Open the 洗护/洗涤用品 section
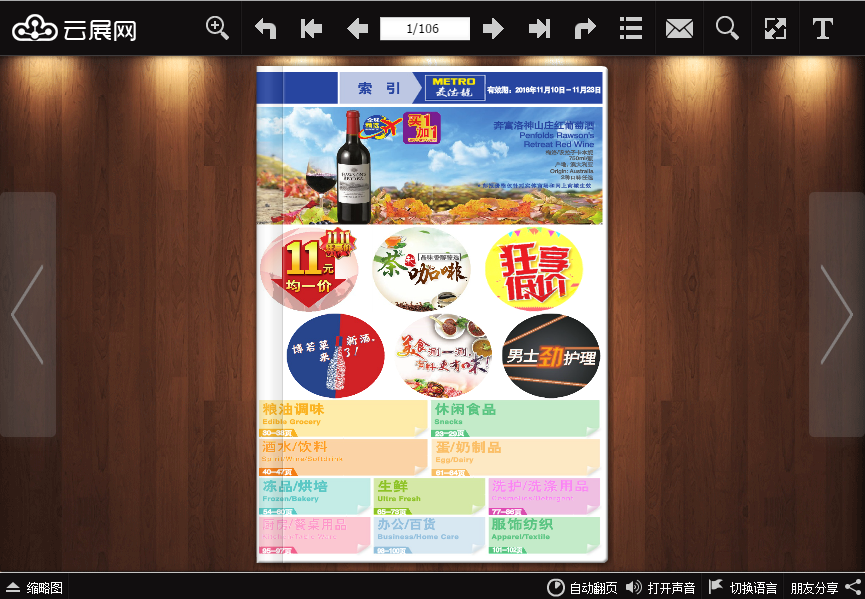 pos(544,496)
